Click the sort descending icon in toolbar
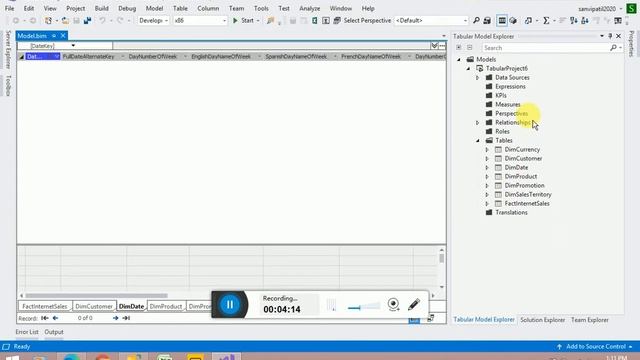Viewport: 640px width, 360px height. [585, 20]
